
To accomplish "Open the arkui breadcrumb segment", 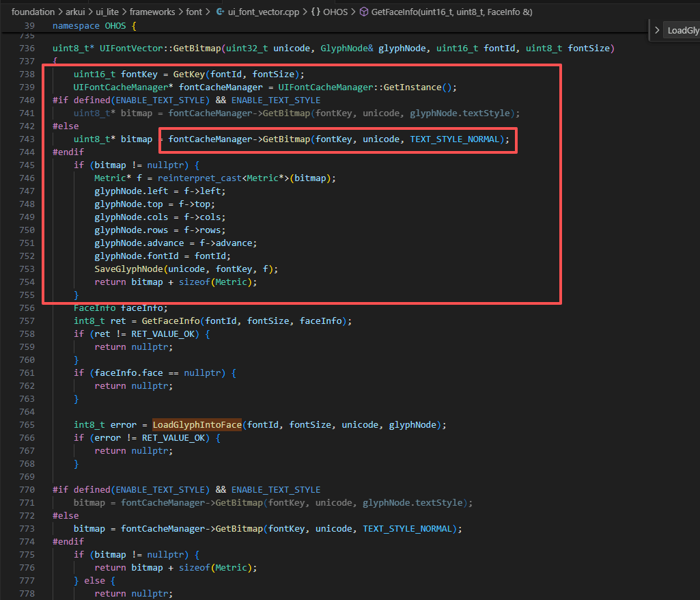I will click(75, 12).
